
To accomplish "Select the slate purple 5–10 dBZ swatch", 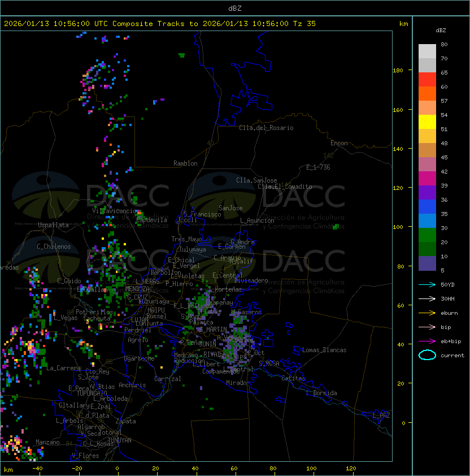I will click(x=427, y=263).
